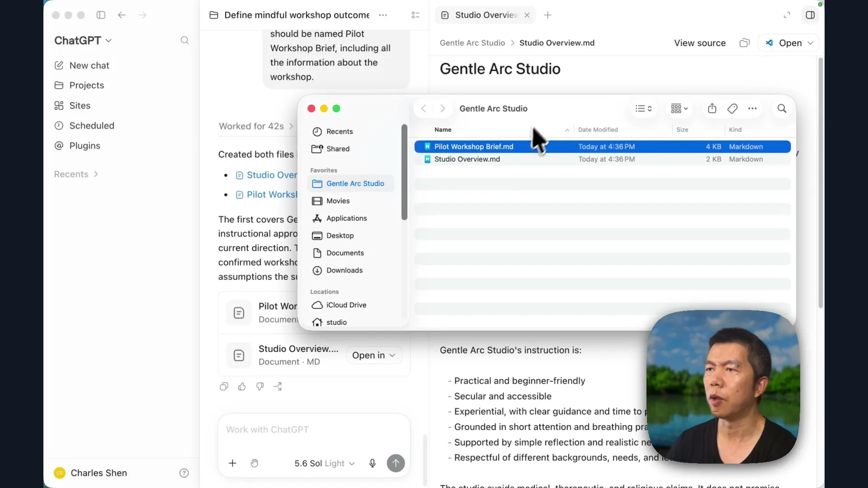Image resolution: width=868 pixels, height=488 pixels.
Task: Click the plus attach icon in composer
Action: [x=232, y=463]
